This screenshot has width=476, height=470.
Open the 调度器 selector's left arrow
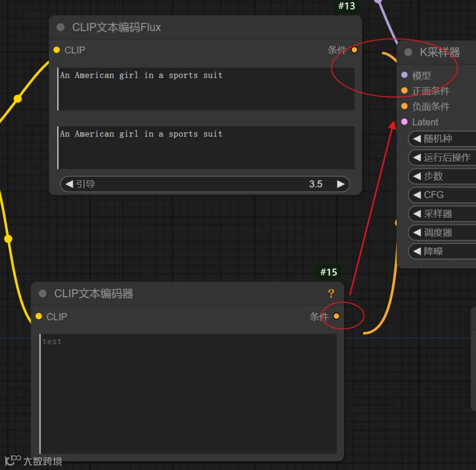click(x=417, y=233)
